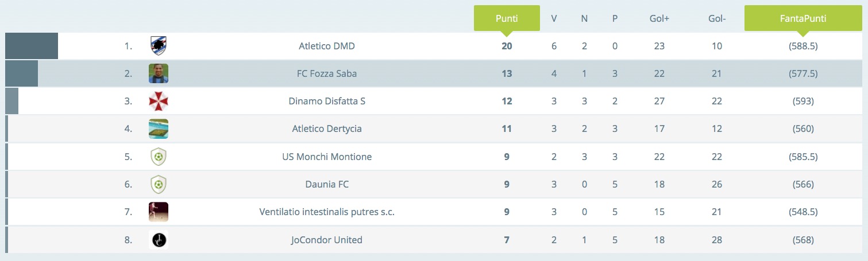The width and height of the screenshot is (868, 261).
Task: Click FC Fozza Saba points bar
Action: click(22, 73)
